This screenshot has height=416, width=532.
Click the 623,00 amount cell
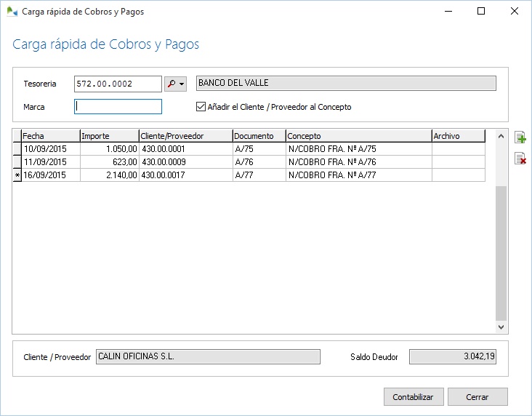tap(108, 162)
